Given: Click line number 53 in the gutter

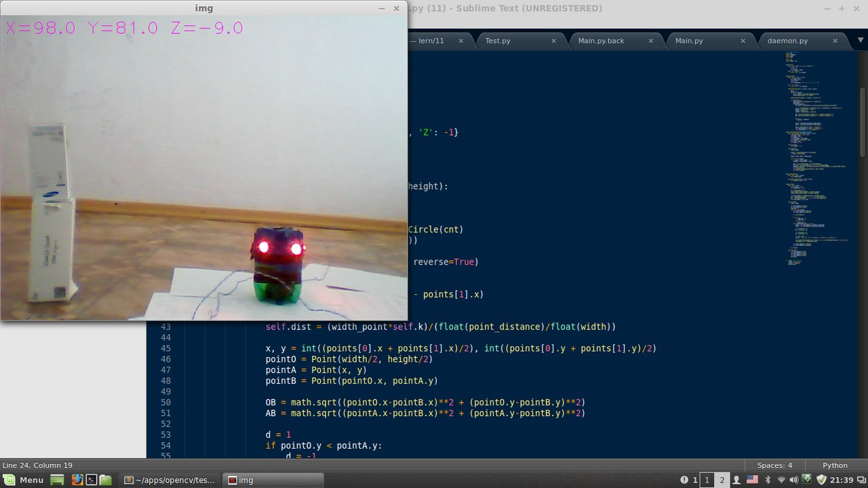Looking at the screenshot, I should [166, 435].
